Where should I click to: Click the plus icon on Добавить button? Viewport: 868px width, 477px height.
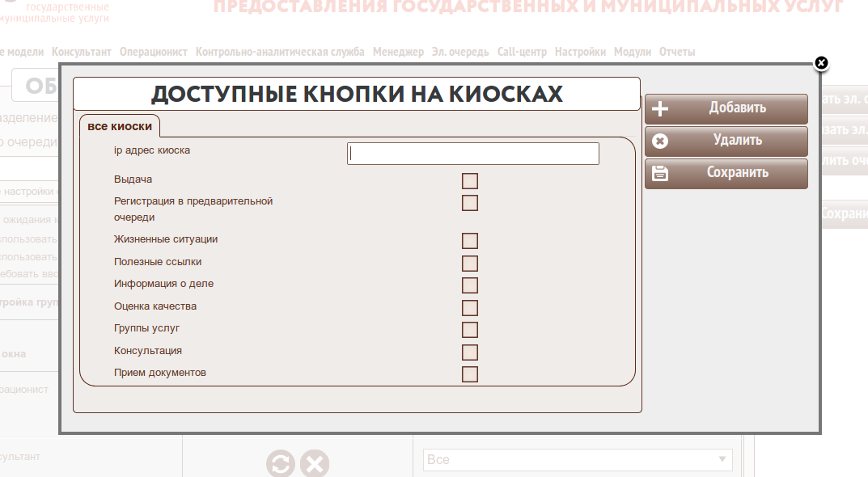point(660,109)
